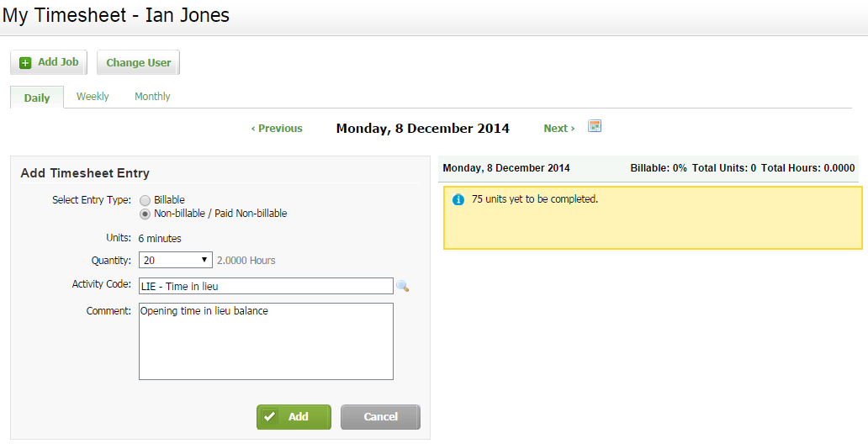The height and width of the screenshot is (444, 868).
Task: Click the checkmark icon on Add button
Action: [270, 417]
